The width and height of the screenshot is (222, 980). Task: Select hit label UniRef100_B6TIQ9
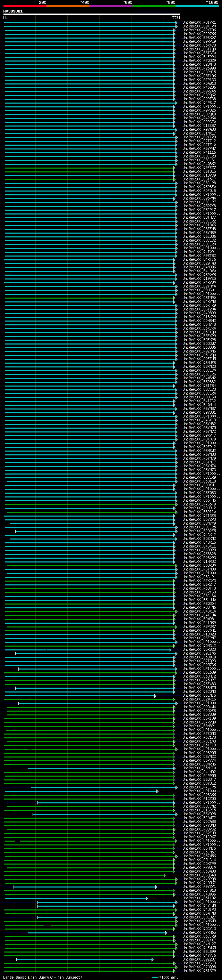click(x=199, y=49)
